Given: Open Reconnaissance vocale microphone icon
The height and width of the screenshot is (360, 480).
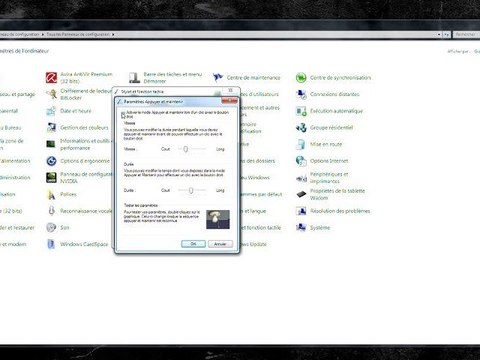Looking at the screenshot, I should click(x=51, y=211).
